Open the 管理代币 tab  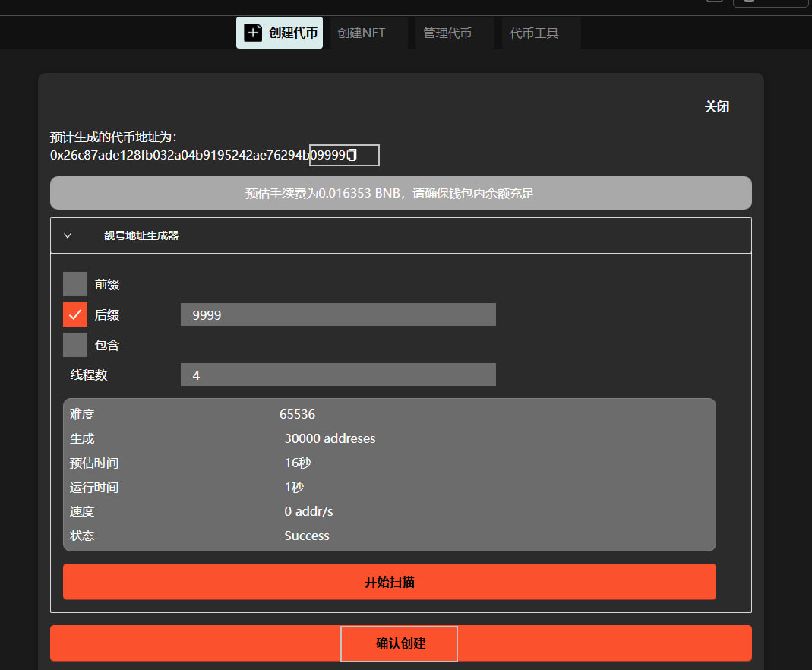click(447, 33)
